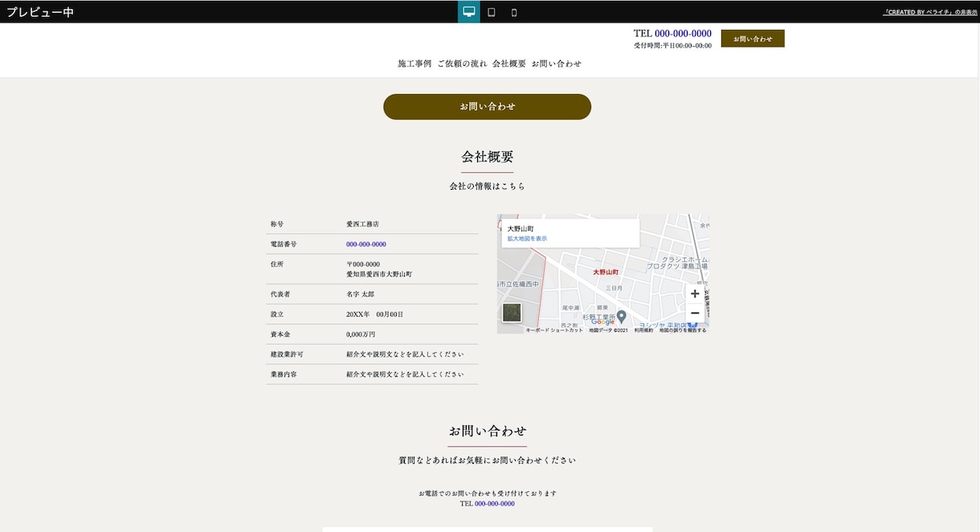This screenshot has height=532, width=980.
Task: Select the 愛知県愛西市大野山町 address text
Action: tap(379, 274)
